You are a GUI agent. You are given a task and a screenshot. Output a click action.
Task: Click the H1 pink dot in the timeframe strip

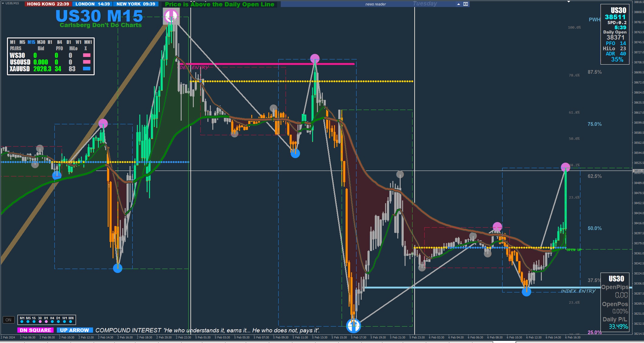[x=46, y=322]
